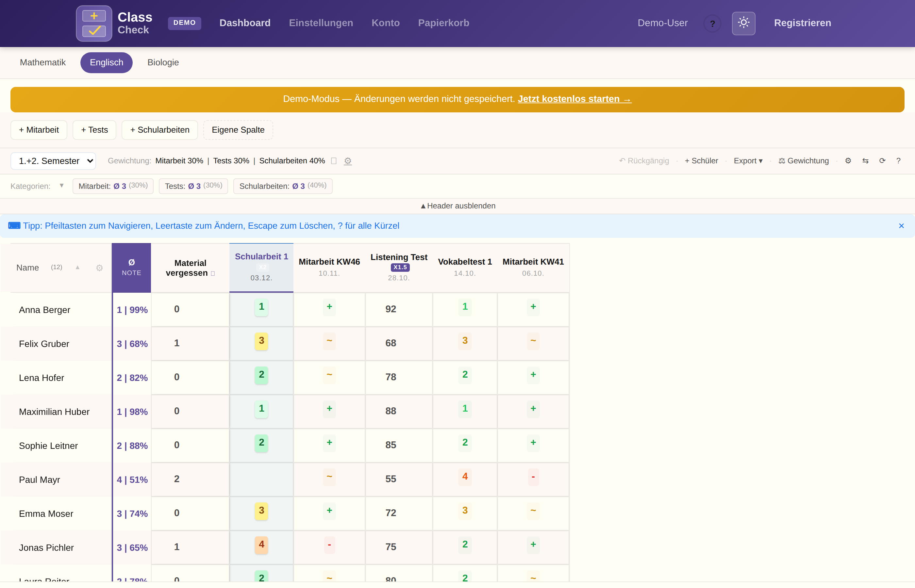Image resolution: width=915 pixels, height=588 pixels.
Task: Open help via header question mark
Action: coord(712,23)
